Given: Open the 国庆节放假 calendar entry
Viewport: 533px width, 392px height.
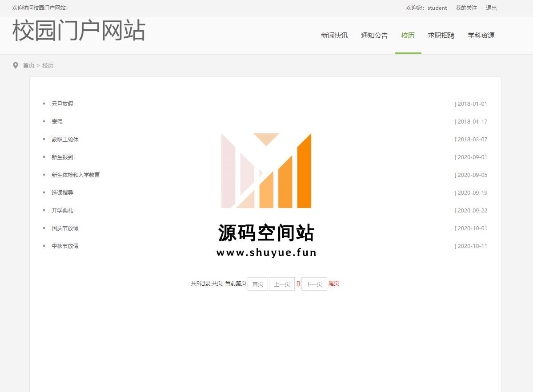Looking at the screenshot, I should coord(65,228).
